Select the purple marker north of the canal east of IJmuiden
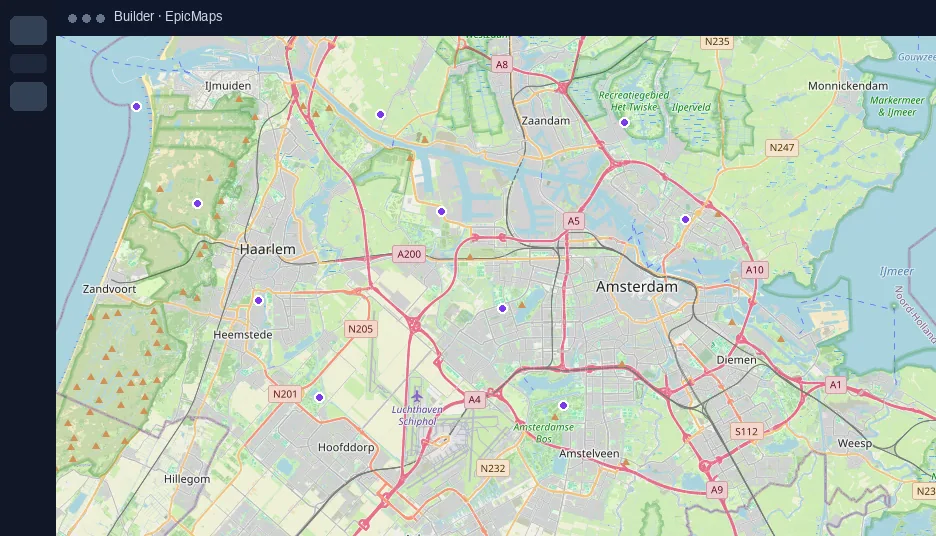The image size is (936, 536). click(380, 114)
